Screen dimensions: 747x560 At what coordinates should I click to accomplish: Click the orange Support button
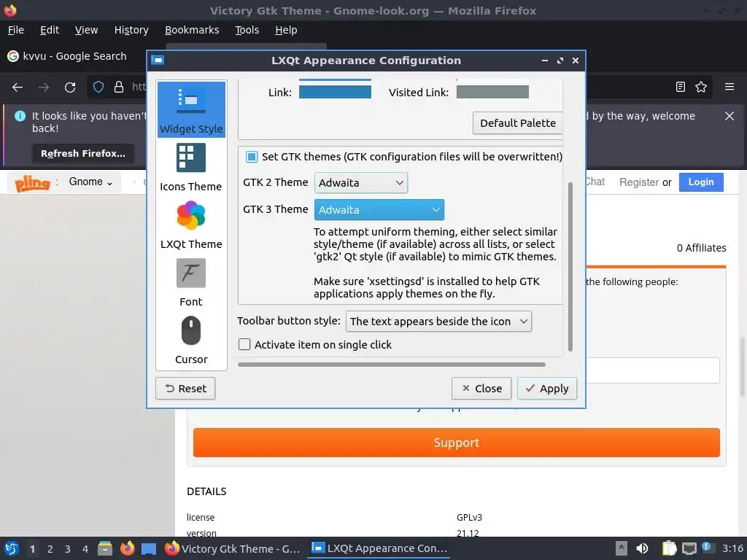point(457,443)
